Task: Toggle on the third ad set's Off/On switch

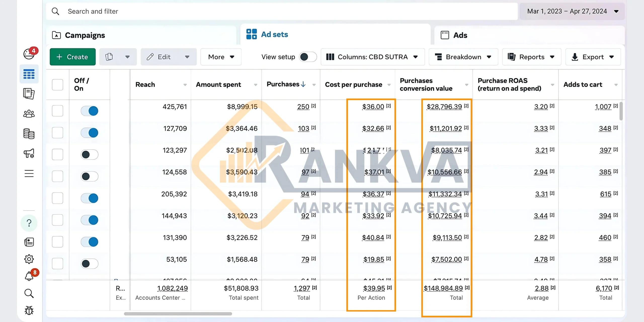Action: coord(89,154)
